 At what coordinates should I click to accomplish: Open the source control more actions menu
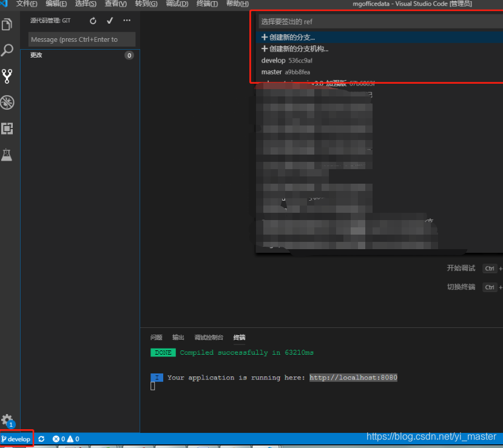coord(127,21)
